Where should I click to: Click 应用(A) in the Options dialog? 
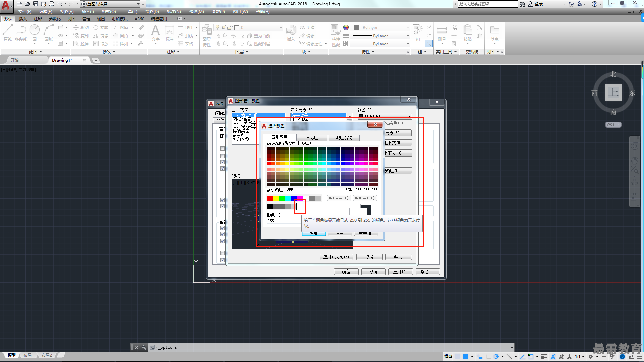tap(400, 272)
